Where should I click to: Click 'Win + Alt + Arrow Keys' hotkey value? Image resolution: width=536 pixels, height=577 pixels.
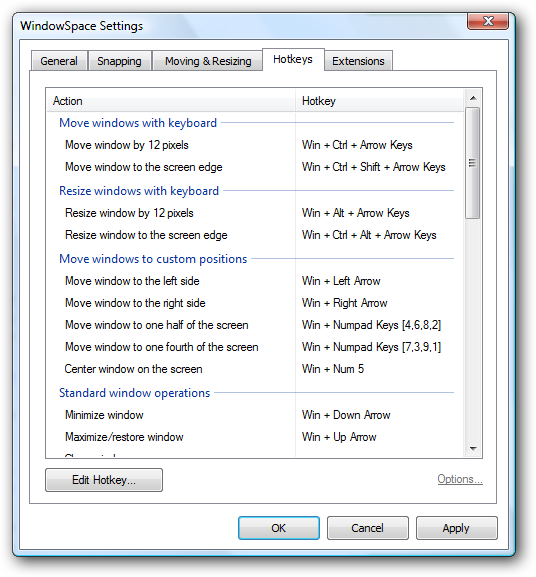355,213
